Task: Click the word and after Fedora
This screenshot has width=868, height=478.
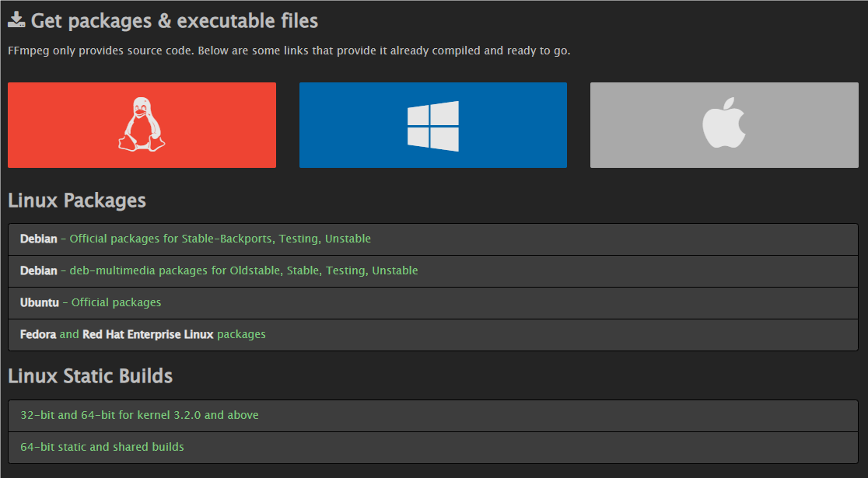Action: (x=69, y=334)
